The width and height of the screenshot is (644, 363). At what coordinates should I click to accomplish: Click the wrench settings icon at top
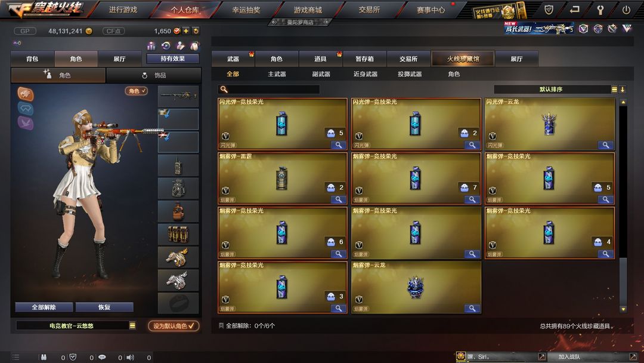pyautogui.click(x=600, y=10)
